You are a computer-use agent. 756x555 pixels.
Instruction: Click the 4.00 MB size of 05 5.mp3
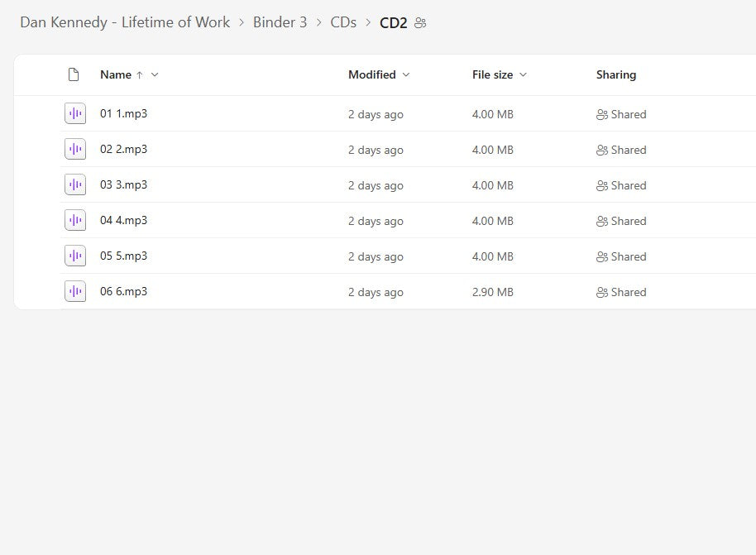click(x=493, y=257)
